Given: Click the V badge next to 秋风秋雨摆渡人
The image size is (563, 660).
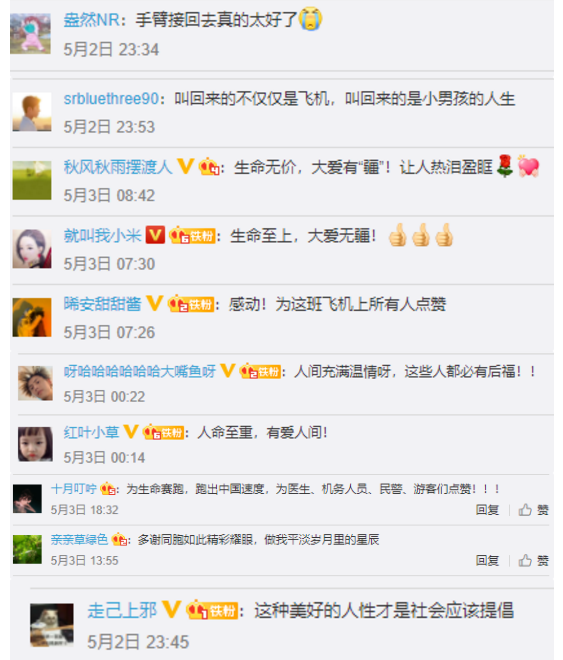Looking at the screenshot, I should pos(185,166).
